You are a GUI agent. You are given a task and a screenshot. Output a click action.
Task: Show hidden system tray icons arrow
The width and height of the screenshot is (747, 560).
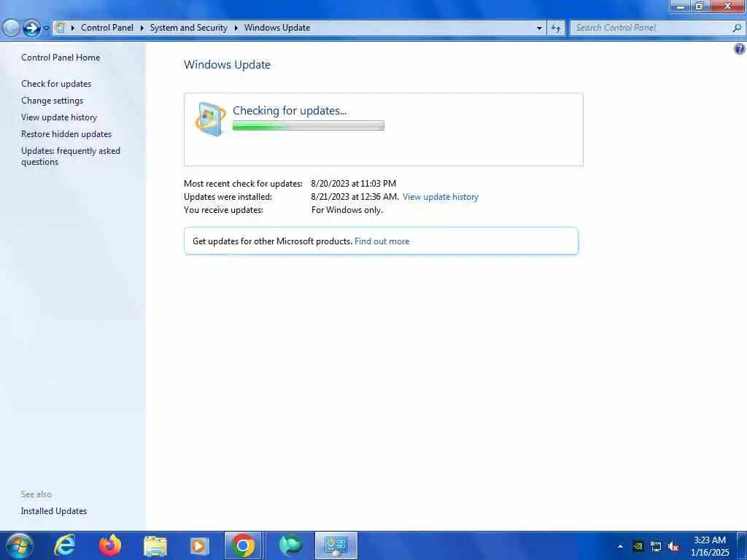point(620,546)
